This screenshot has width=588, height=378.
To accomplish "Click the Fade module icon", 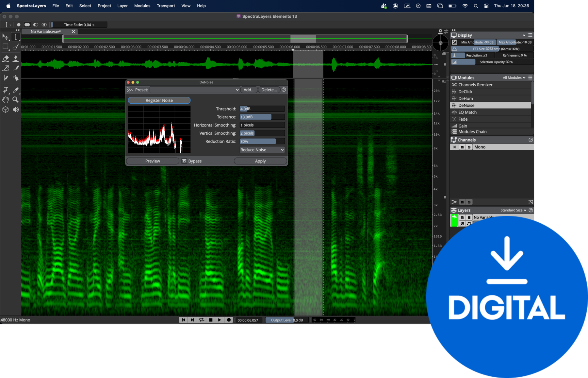I will pyautogui.click(x=454, y=119).
